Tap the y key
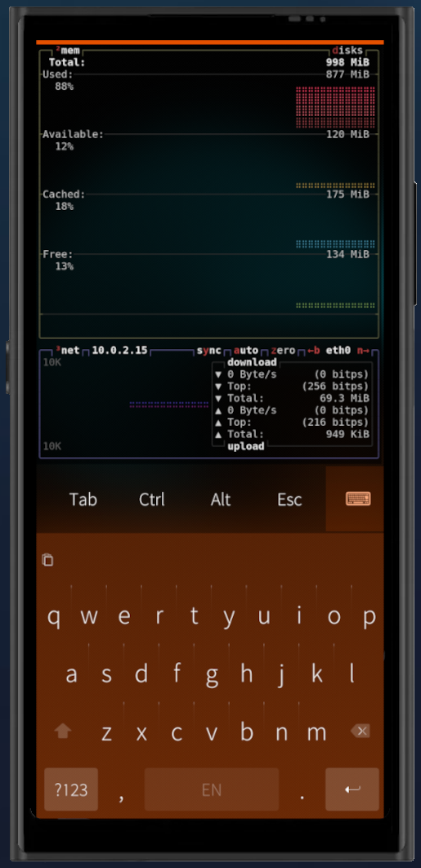Screen dimensions: 421x868 click(229, 616)
